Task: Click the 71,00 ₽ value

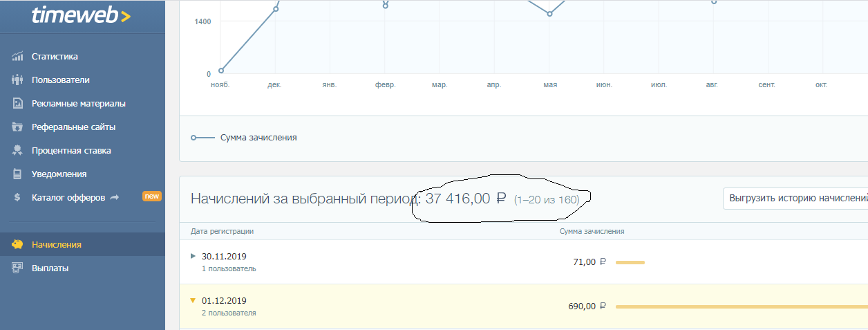Action: point(589,262)
